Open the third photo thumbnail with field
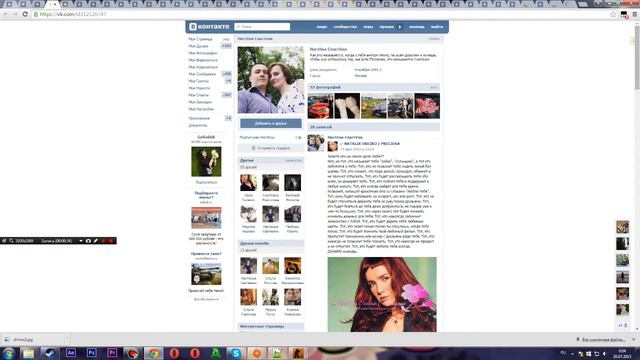The image size is (640, 360). (373, 106)
